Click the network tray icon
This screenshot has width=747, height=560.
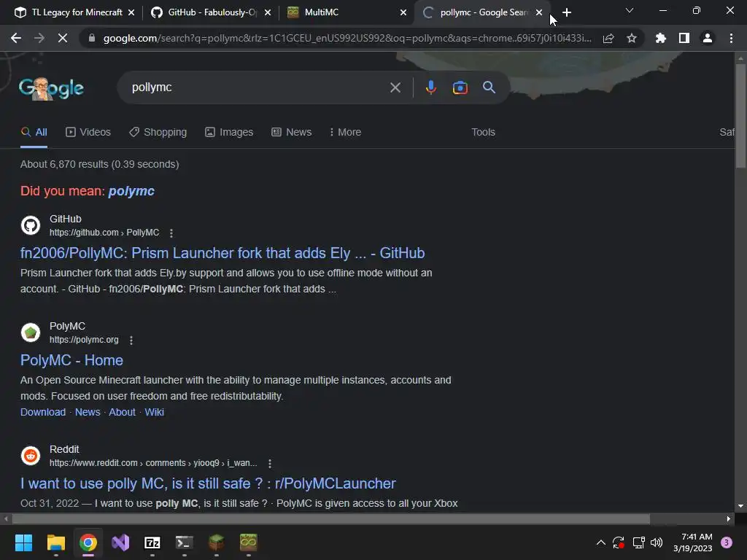click(638, 542)
